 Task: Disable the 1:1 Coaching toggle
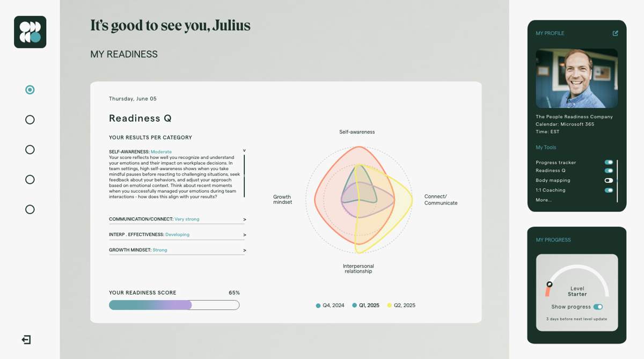click(x=609, y=190)
